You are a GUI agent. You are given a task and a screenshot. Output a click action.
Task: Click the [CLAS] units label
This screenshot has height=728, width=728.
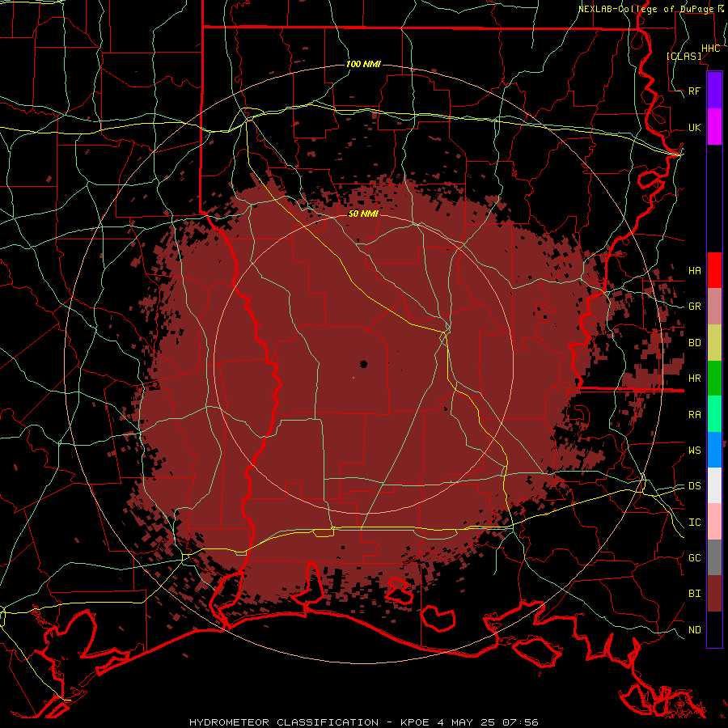[684, 56]
